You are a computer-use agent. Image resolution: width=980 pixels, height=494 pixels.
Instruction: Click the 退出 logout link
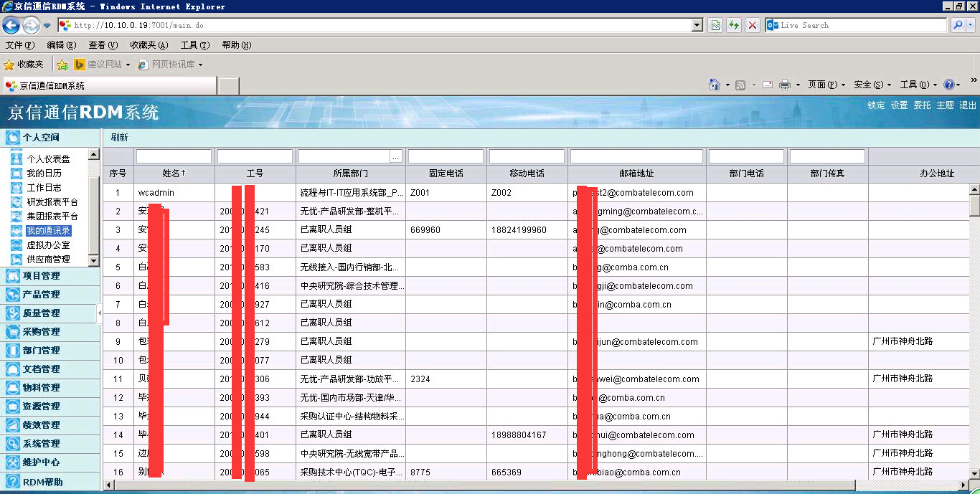(968, 105)
